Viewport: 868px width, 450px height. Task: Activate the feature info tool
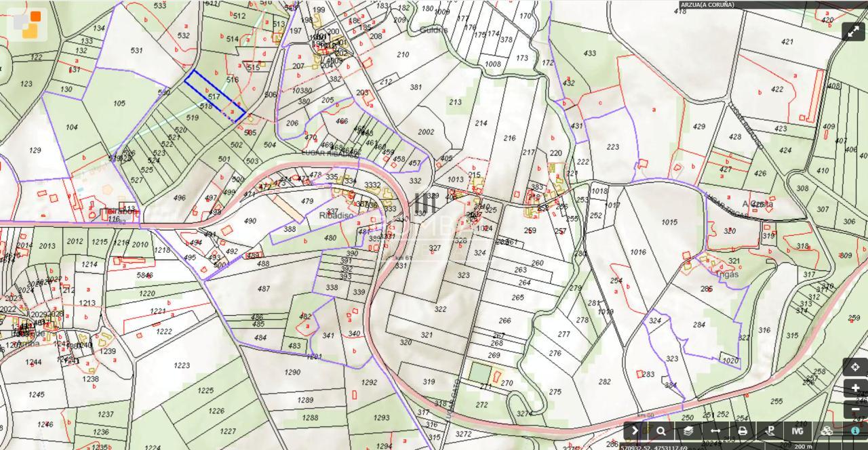(855, 430)
